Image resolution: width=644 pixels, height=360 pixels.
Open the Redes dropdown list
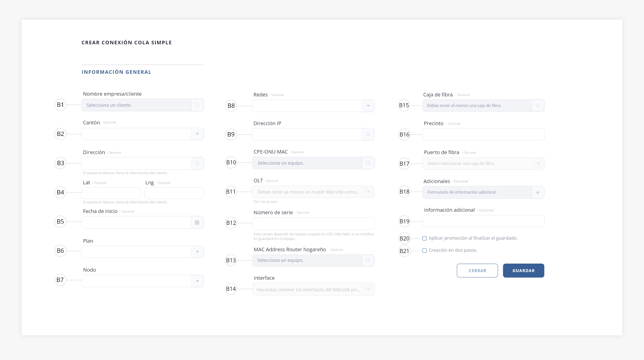pyautogui.click(x=368, y=106)
